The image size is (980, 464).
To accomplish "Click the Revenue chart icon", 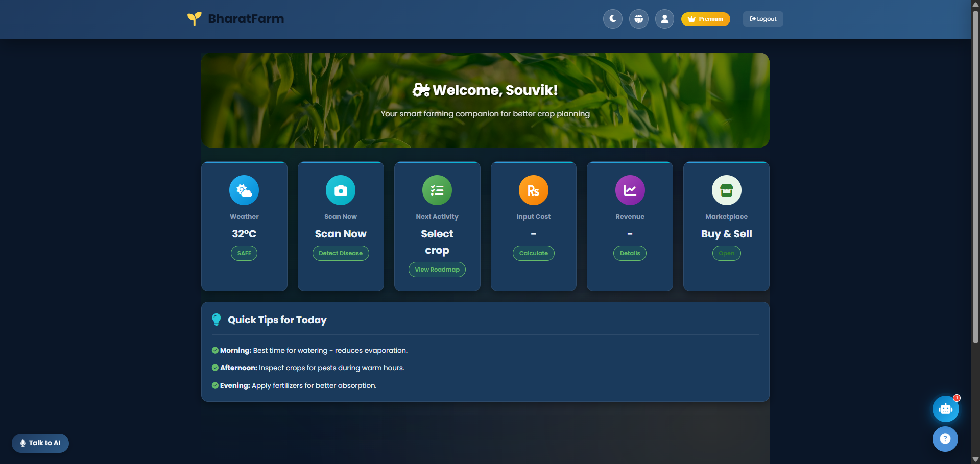I will [x=630, y=190].
